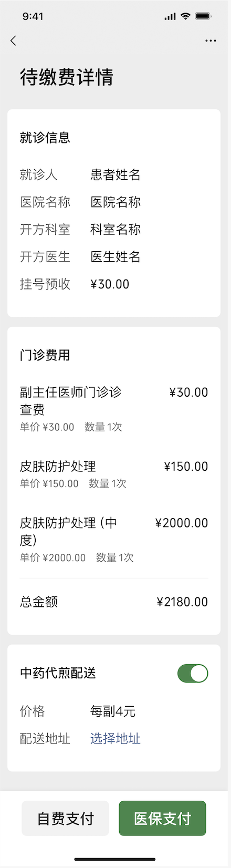
Task: Tap the back arrow icon
Action: (13, 40)
